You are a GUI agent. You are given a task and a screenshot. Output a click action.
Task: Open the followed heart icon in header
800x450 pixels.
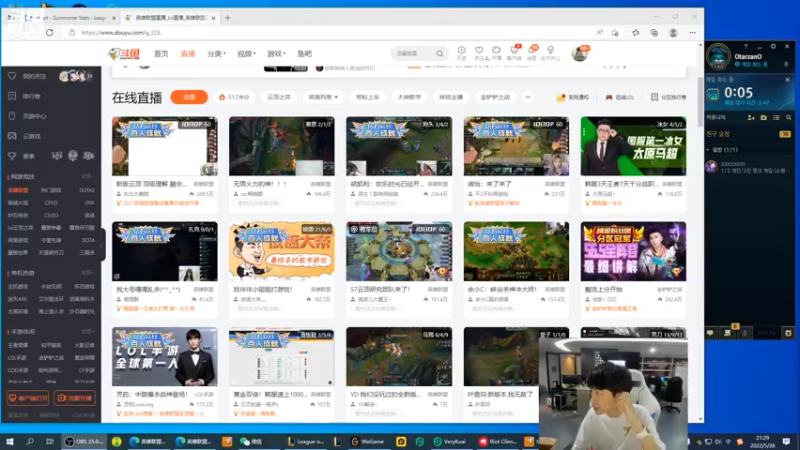[x=479, y=53]
